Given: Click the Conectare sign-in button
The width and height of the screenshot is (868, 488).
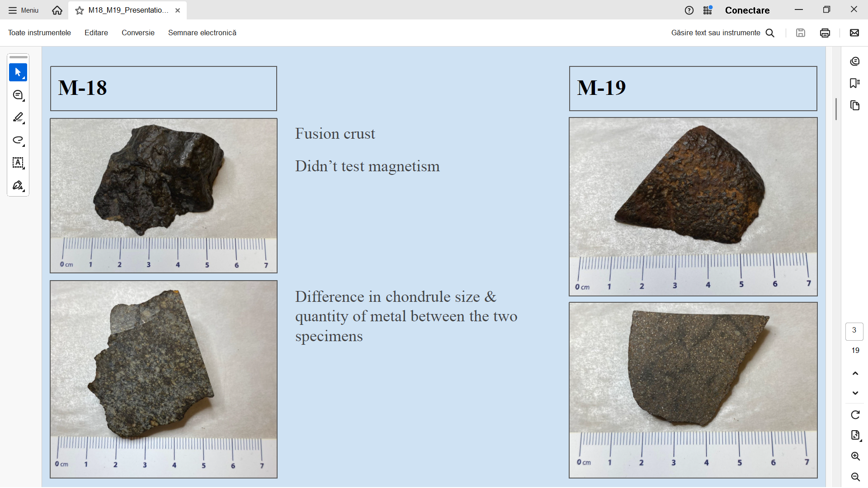Looking at the screenshot, I should (x=747, y=10).
